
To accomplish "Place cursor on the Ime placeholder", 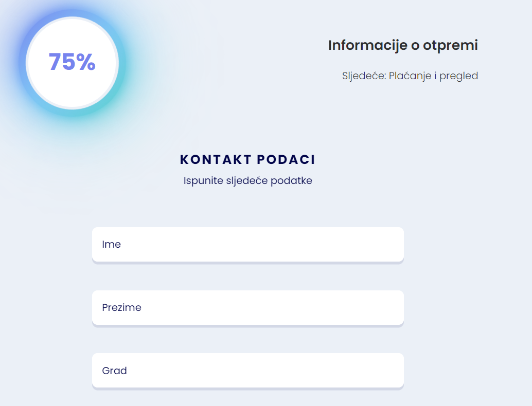I will [112, 245].
